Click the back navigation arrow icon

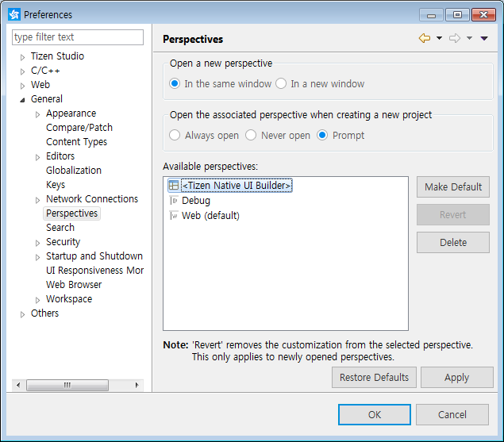(x=425, y=38)
